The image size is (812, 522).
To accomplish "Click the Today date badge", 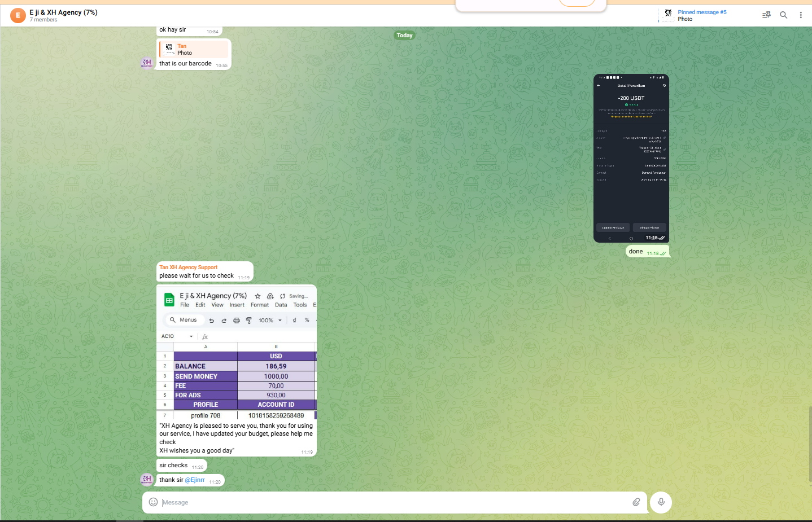I will tap(404, 36).
